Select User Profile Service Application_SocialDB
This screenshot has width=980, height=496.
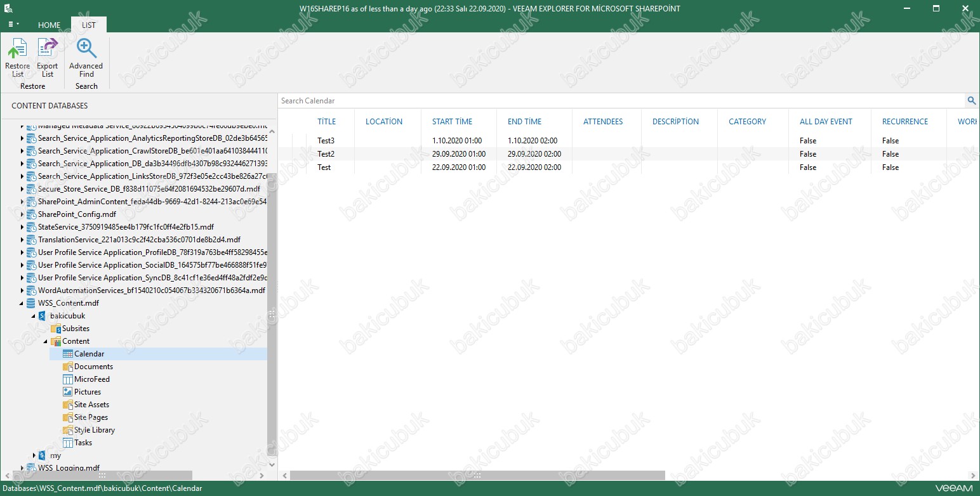click(x=152, y=264)
